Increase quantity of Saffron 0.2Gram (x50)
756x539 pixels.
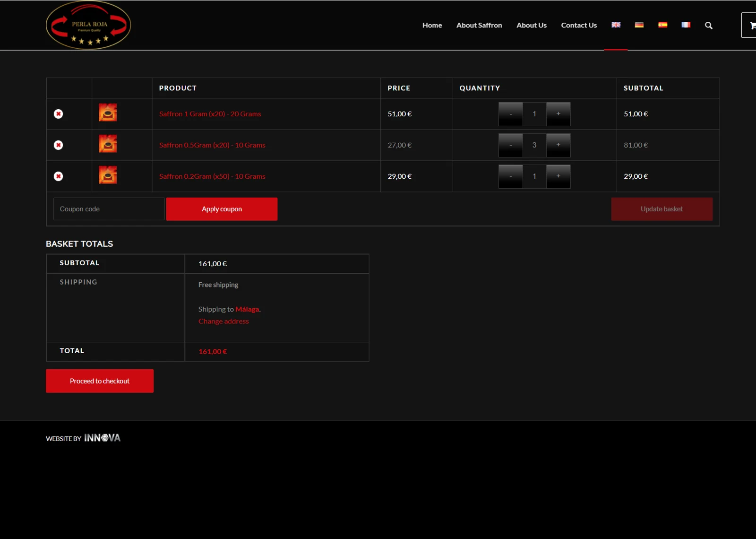point(558,176)
